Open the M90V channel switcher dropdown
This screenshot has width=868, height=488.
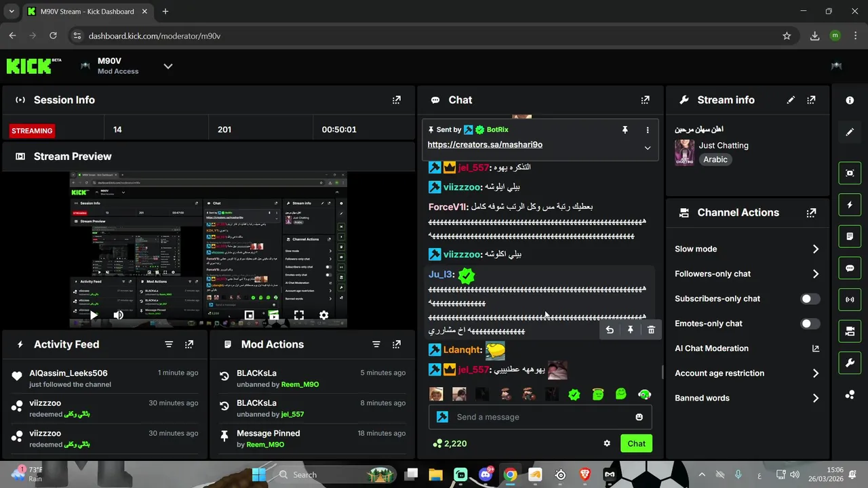168,66
